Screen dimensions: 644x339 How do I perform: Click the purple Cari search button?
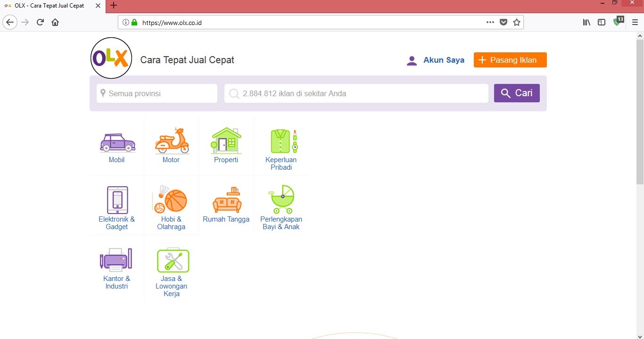pos(517,93)
